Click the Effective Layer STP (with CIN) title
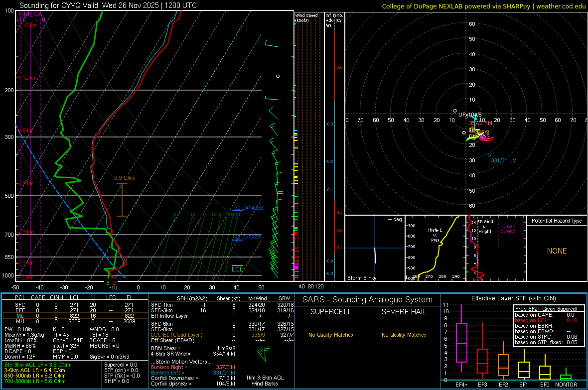 pos(513,298)
